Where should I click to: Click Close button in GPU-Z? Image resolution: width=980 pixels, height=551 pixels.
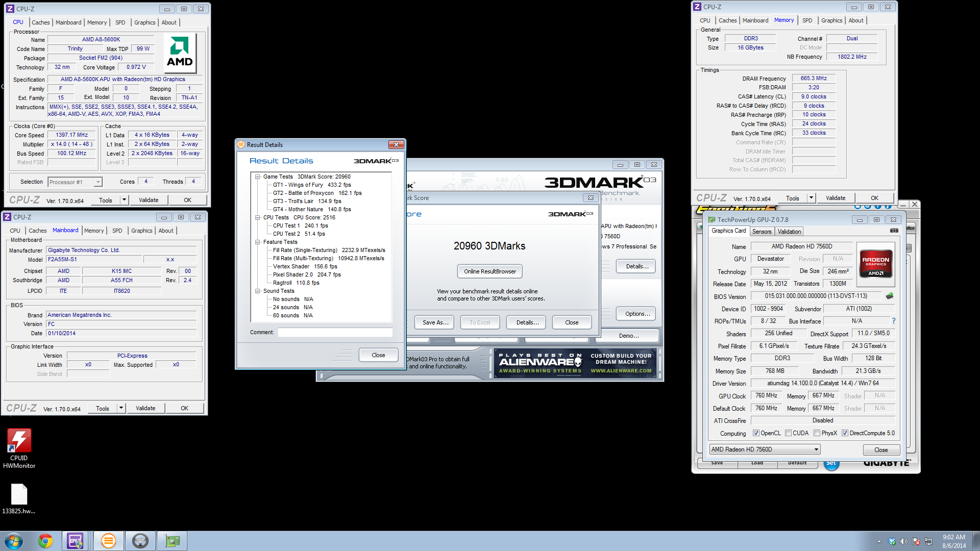pyautogui.click(x=880, y=450)
